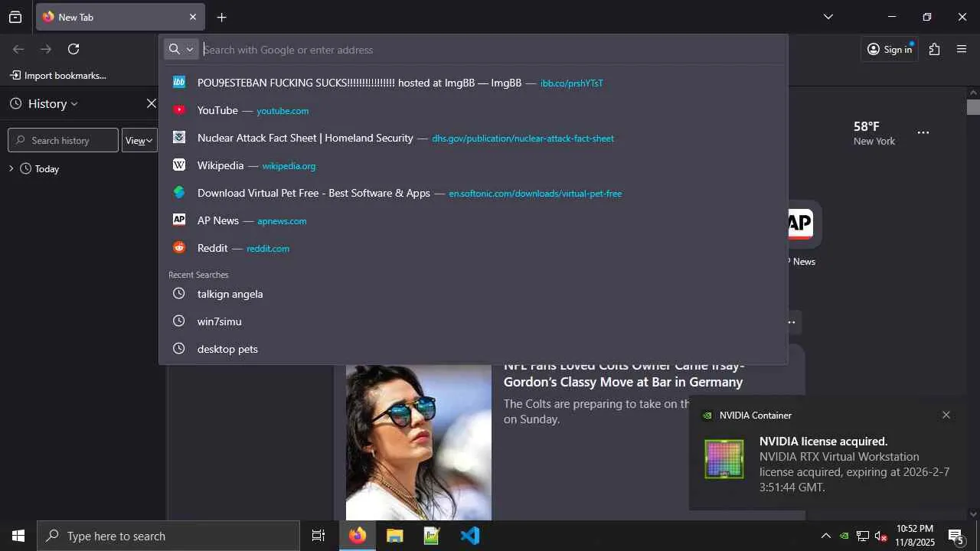
Task: Dismiss the NVIDIA Container notification
Action: [946, 415]
